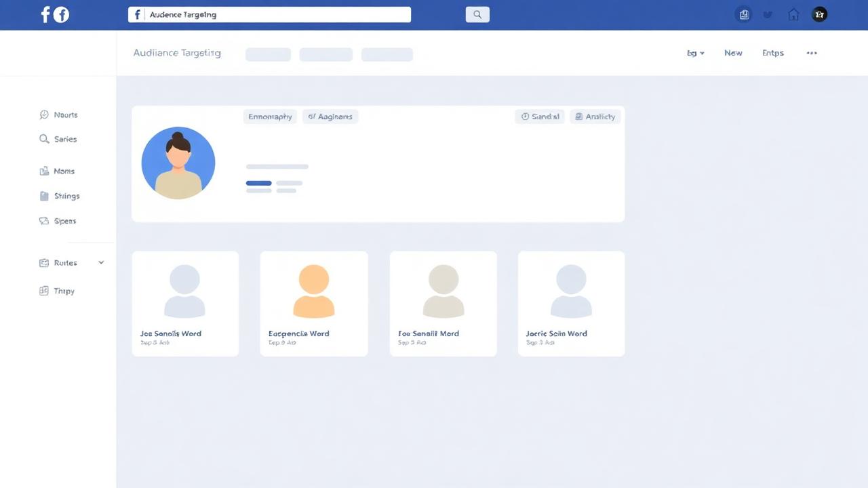This screenshot has width=868, height=488.
Task: Click the icon on the Analiicty button
Action: pos(578,117)
